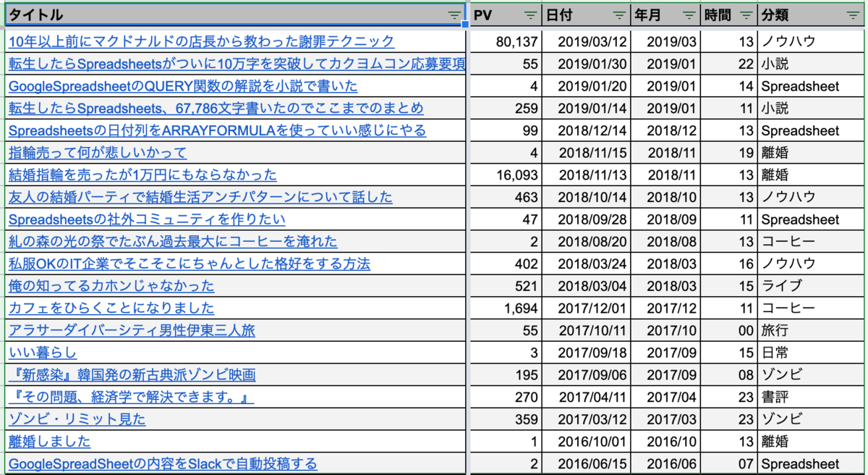
Task: Select the 年月 cell 2018/12
Action: pos(666,131)
